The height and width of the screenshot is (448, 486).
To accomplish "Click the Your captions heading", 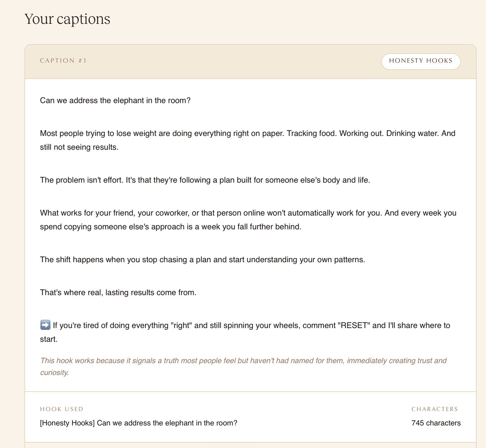I will coord(67,19).
